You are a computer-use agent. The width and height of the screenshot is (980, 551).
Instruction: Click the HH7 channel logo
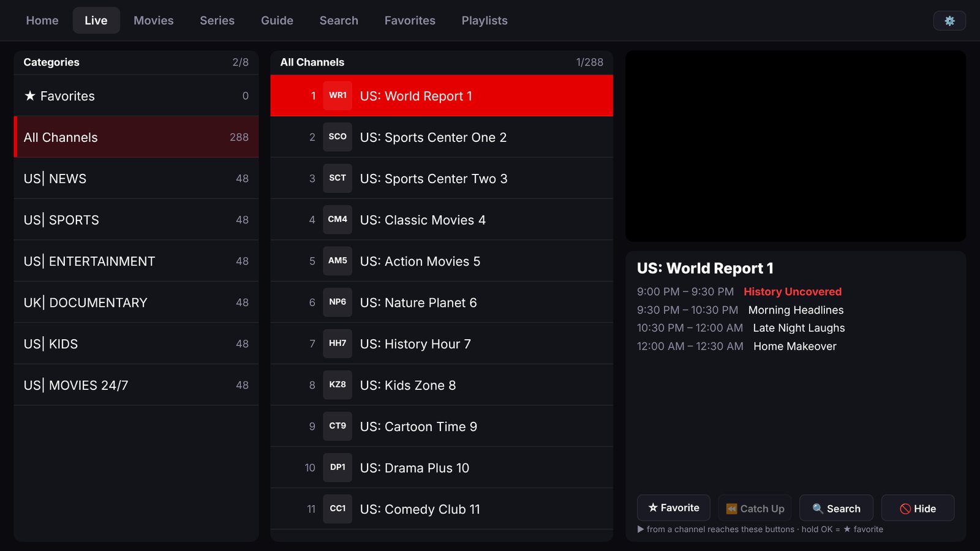pyautogui.click(x=337, y=343)
